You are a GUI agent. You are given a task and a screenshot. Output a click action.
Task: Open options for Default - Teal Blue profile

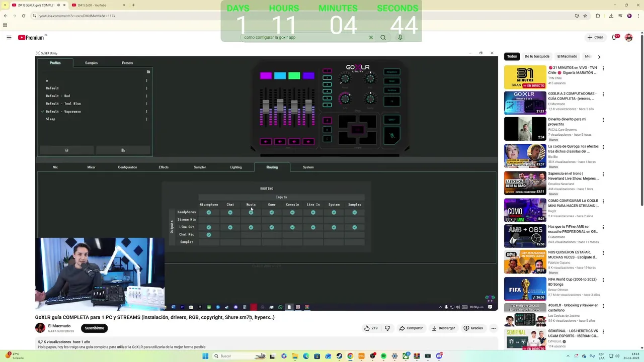point(147,104)
